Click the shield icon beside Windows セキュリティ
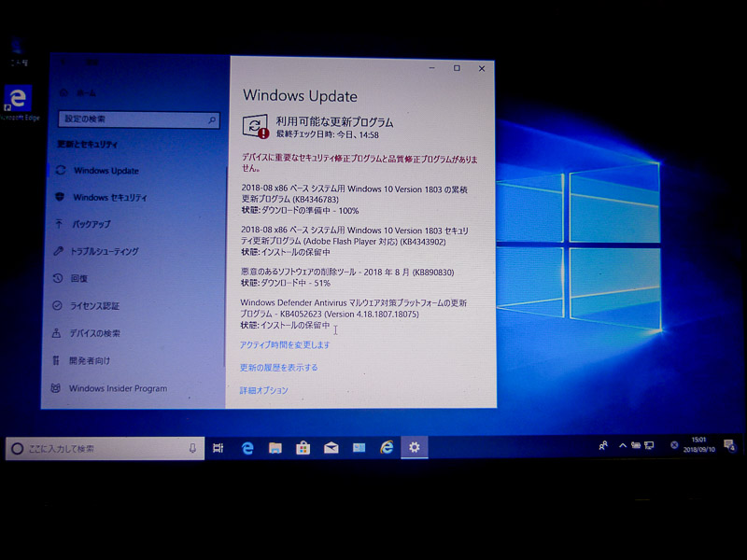Image resolution: width=747 pixels, height=560 pixels. [60, 197]
